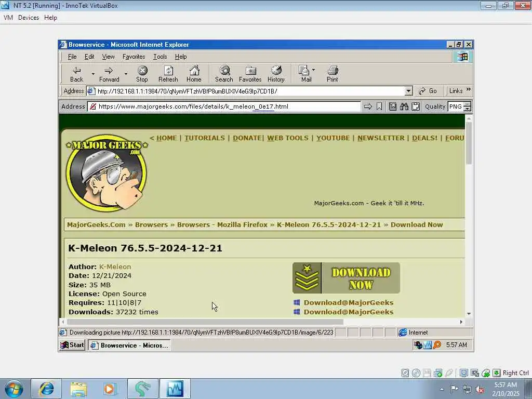Click page vertical scrollbar thumb
This screenshot has width=532, height=399.
point(469,143)
